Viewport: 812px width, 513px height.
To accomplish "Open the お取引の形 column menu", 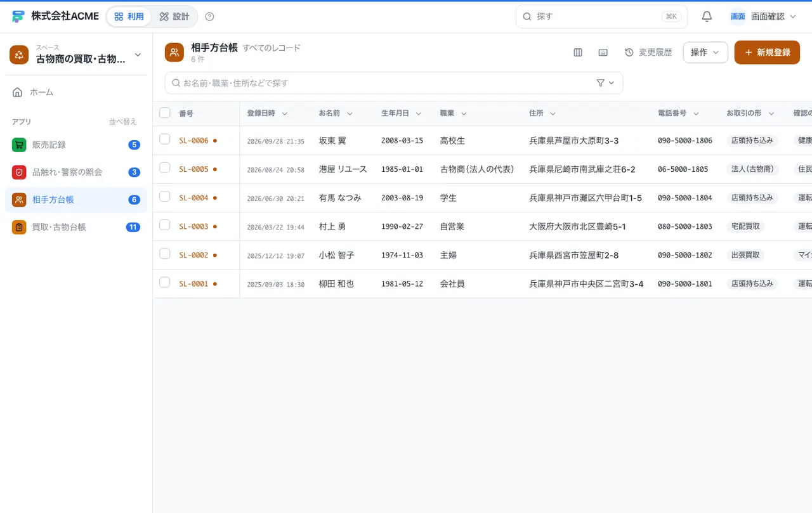I will tap(771, 114).
